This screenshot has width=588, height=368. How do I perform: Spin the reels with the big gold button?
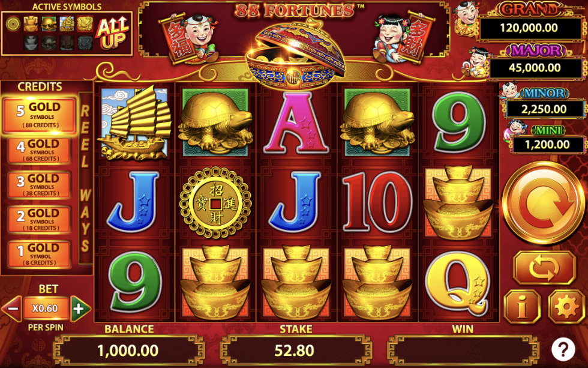(544, 204)
